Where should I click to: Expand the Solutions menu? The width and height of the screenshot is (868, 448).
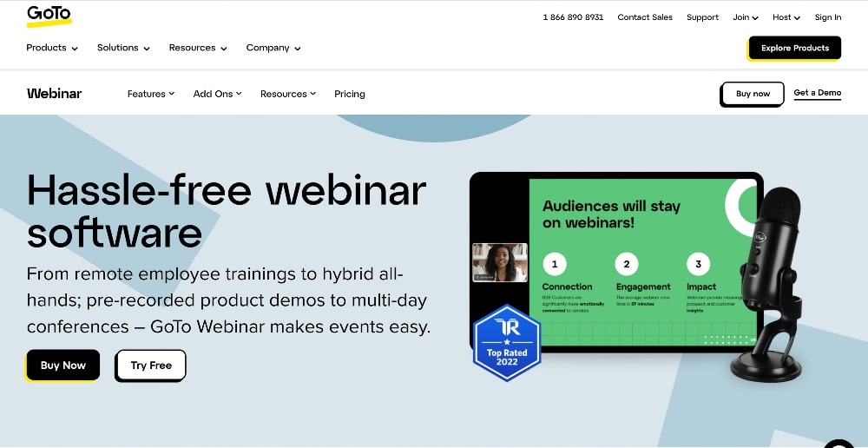(123, 48)
